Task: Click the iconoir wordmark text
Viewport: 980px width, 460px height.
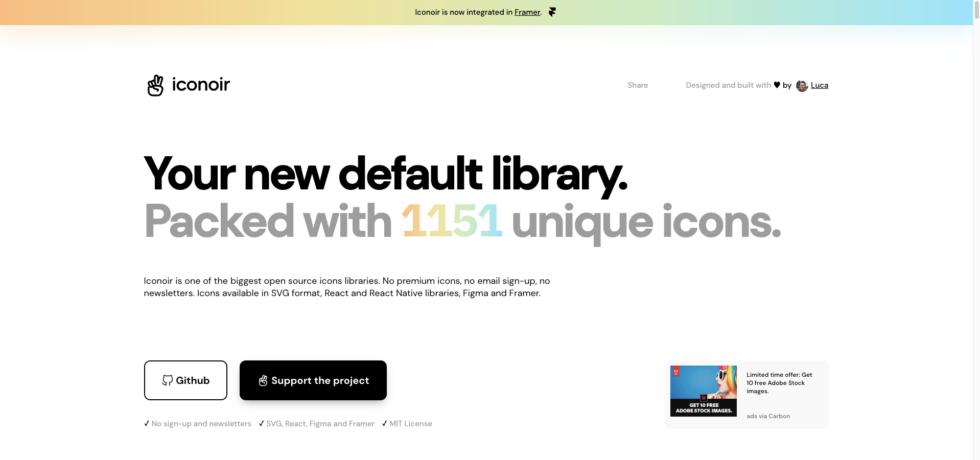Action: (x=201, y=85)
